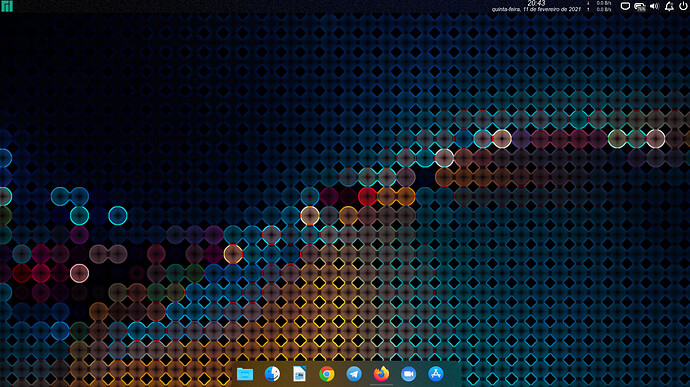This screenshot has height=387, width=690.
Task: Open notifications bell in panel
Action: (669, 6)
